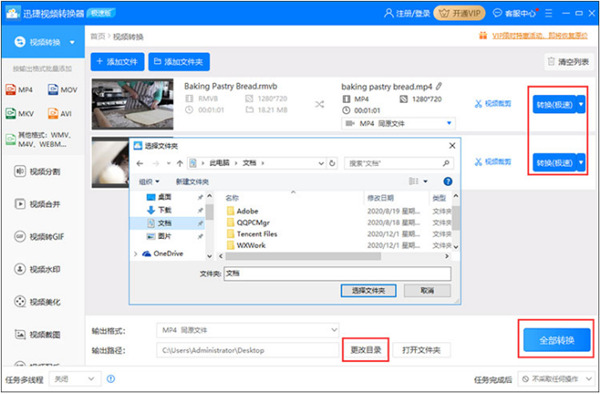This screenshot has width=600, height=394.
Task: Expand address bar history dropdown
Action: (321, 163)
